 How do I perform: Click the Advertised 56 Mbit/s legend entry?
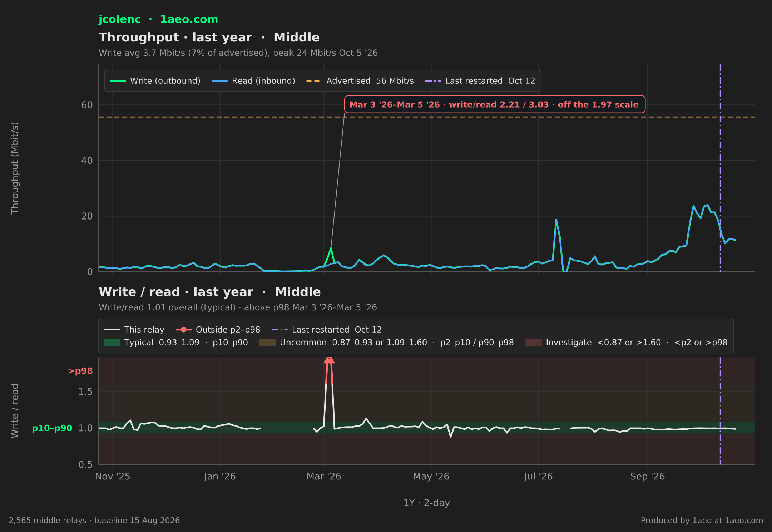point(360,81)
